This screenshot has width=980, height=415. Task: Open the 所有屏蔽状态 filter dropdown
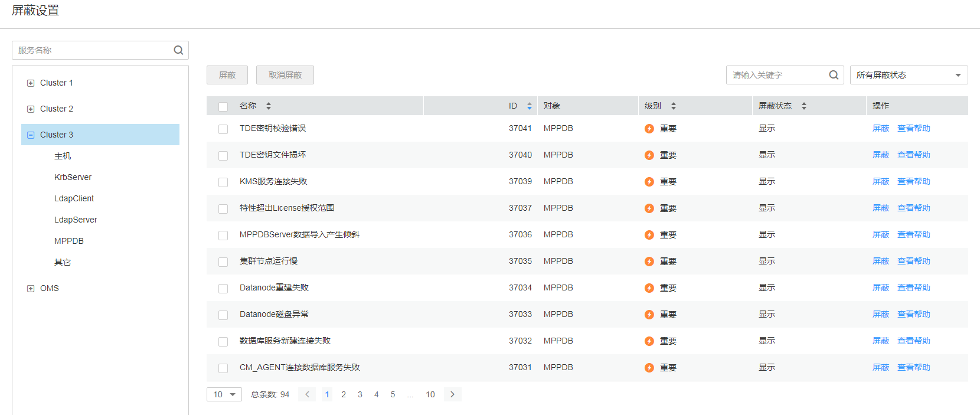[x=909, y=75]
